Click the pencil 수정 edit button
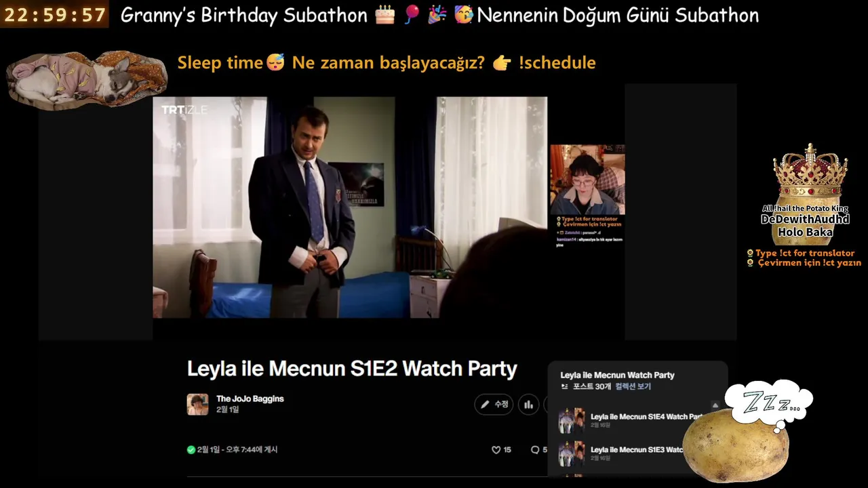The width and height of the screenshot is (868, 488). [494, 405]
